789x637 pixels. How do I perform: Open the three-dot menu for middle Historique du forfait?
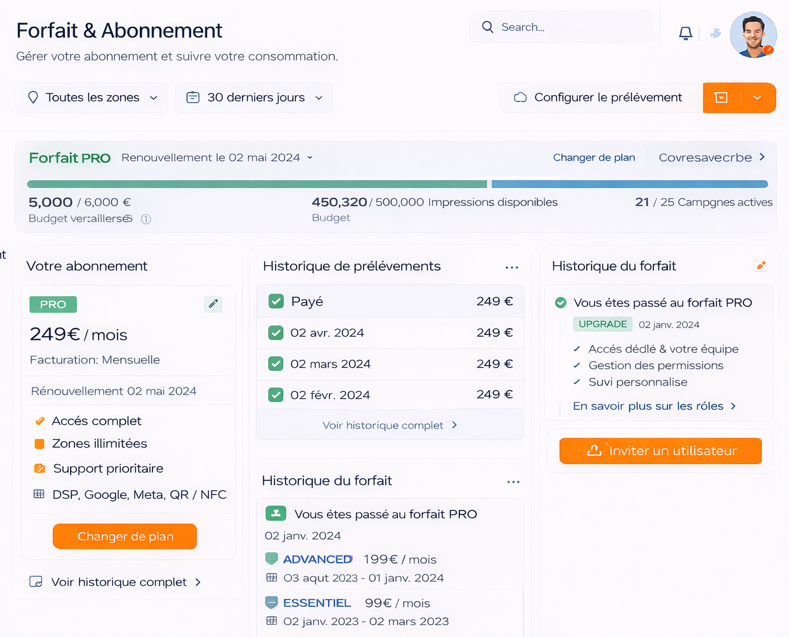[513, 482]
